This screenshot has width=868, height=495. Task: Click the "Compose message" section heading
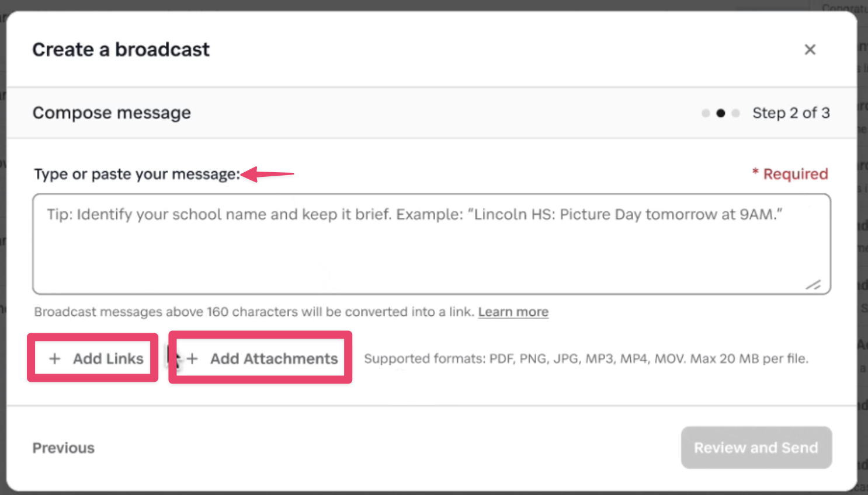click(112, 113)
